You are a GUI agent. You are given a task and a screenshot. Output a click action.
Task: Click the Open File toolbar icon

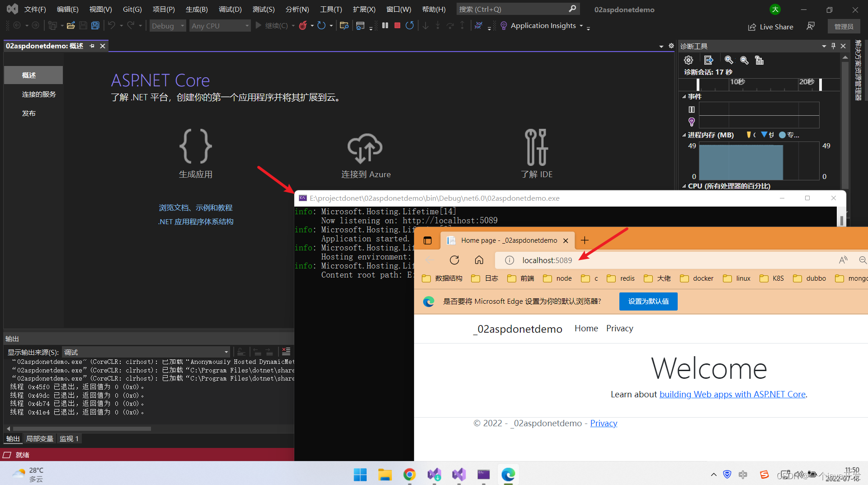(x=71, y=26)
